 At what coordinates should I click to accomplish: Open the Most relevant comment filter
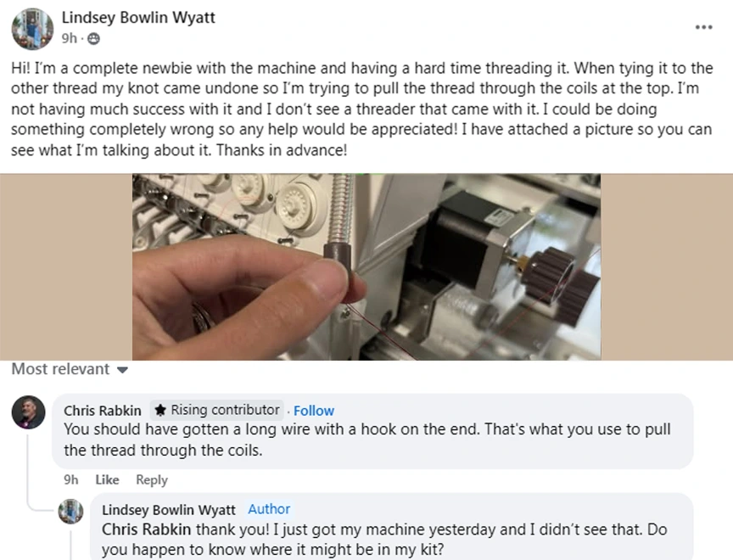click(x=70, y=369)
